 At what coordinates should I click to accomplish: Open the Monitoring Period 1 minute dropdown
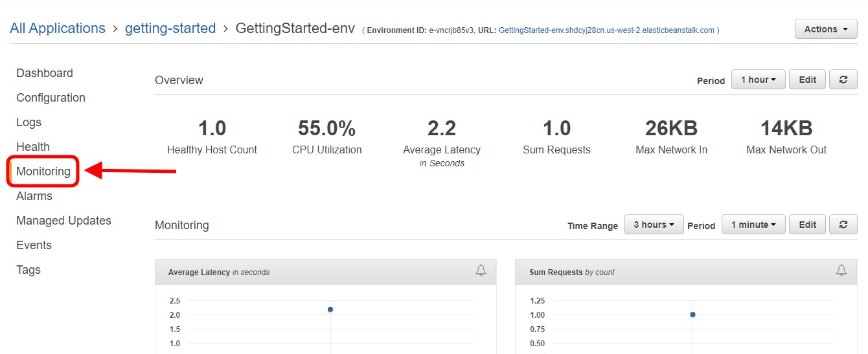(x=753, y=225)
